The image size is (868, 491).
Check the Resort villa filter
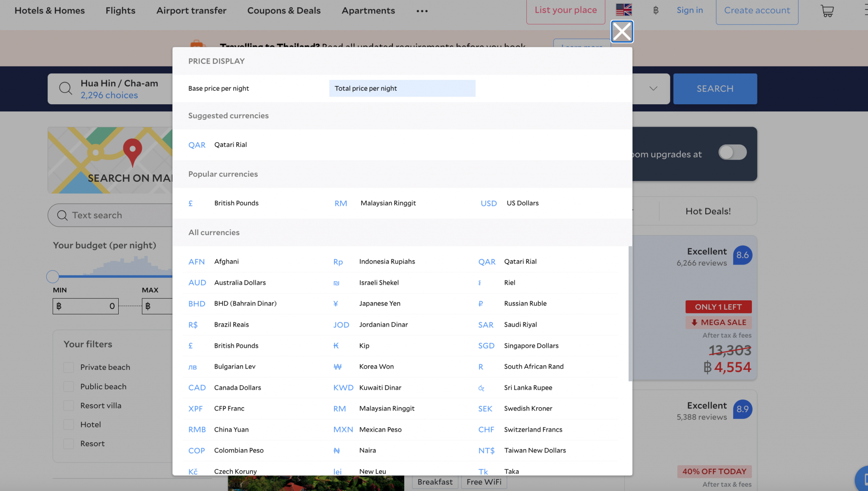click(x=69, y=406)
